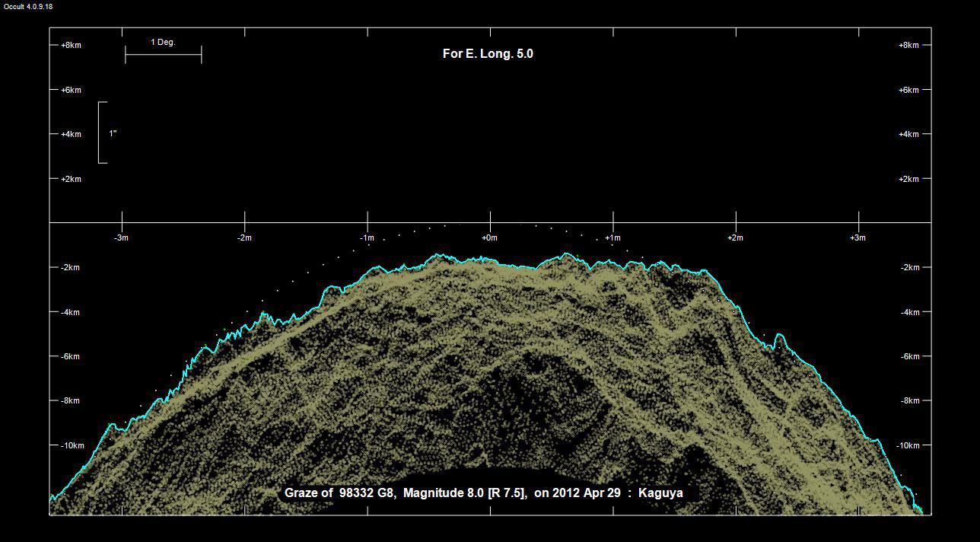The width and height of the screenshot is (980, 542).
Task: Select the "+2m" time tick label
Action: (x=735, y=238)
